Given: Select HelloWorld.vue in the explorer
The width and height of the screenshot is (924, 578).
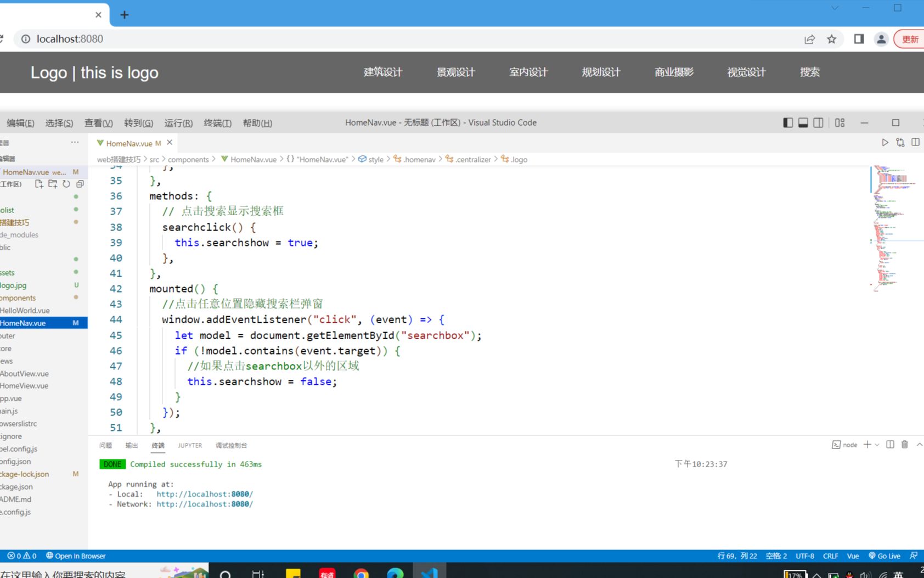Looking at the screenshot, I should point(25,311).
